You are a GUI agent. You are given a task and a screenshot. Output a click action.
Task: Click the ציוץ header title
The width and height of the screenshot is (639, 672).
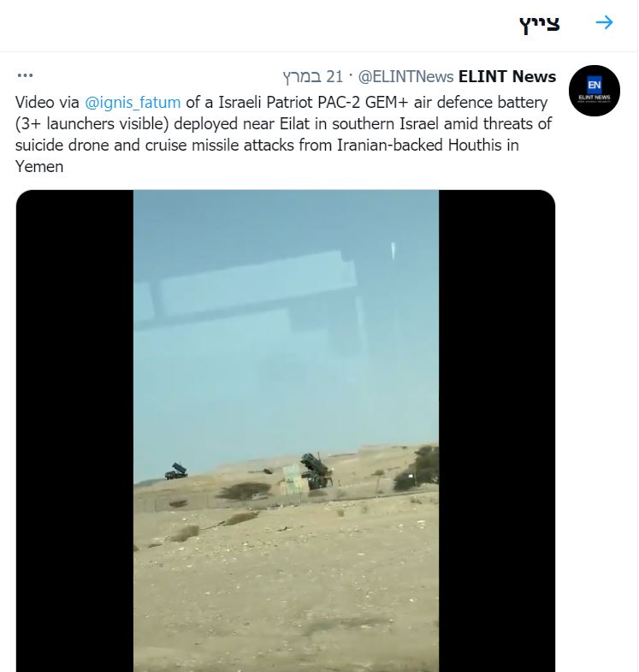pos(540,24)
